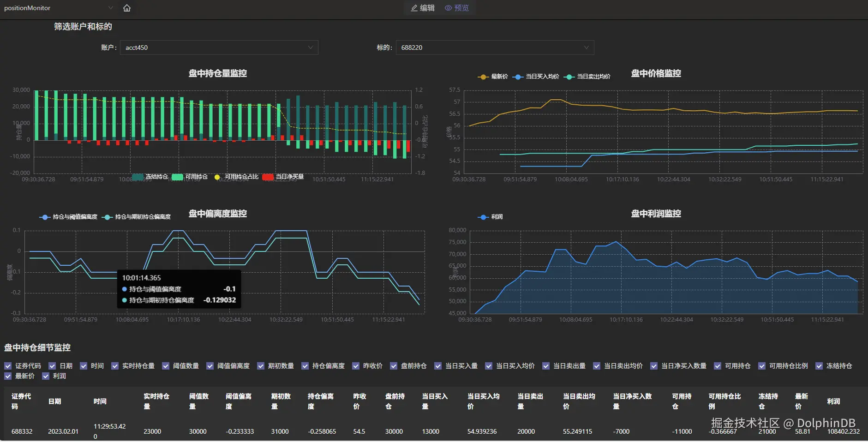Toggle the 当日卖出均价 legend marker
Viewport: 868px width, 442px height.
(569, 77)
